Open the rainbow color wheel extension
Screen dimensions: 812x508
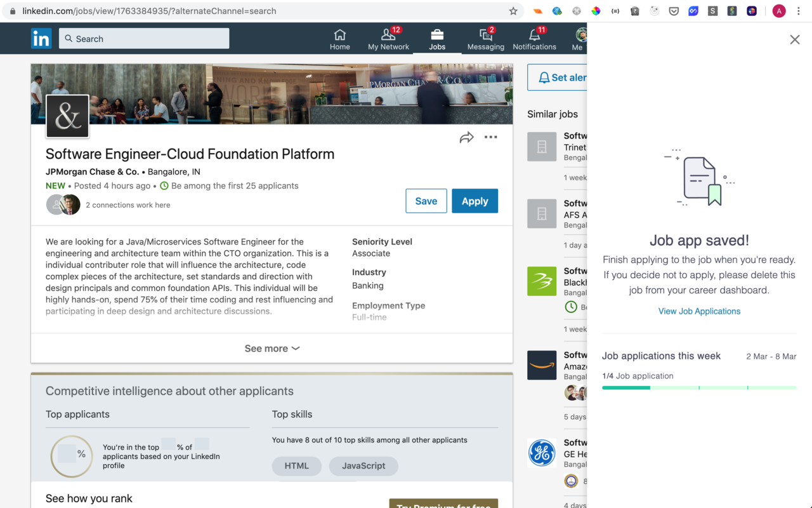tap(596, 11)
